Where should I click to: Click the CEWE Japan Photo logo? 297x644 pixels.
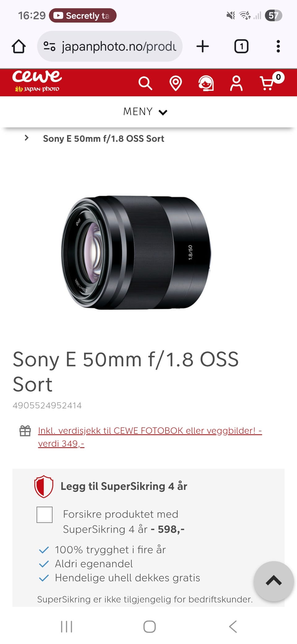click(x=37, y=81)
